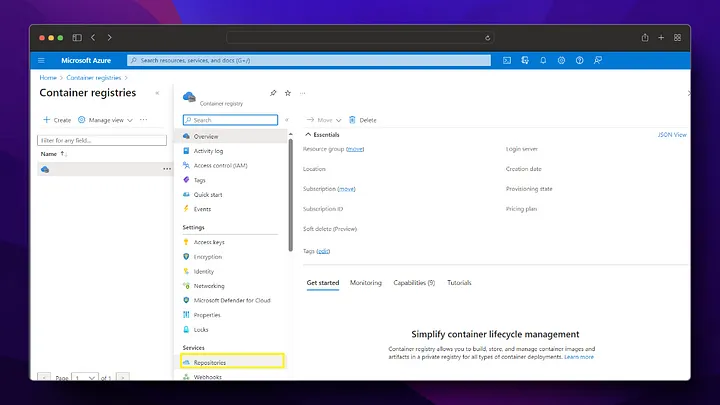Collapse the Essentials section
Viewport: 720px width, 405px height.
[x=322, y=135]
